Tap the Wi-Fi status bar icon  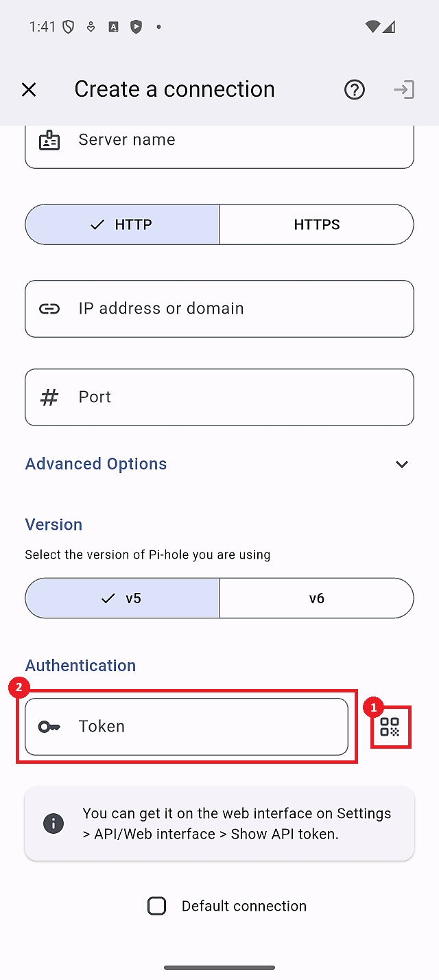point(372,26)
